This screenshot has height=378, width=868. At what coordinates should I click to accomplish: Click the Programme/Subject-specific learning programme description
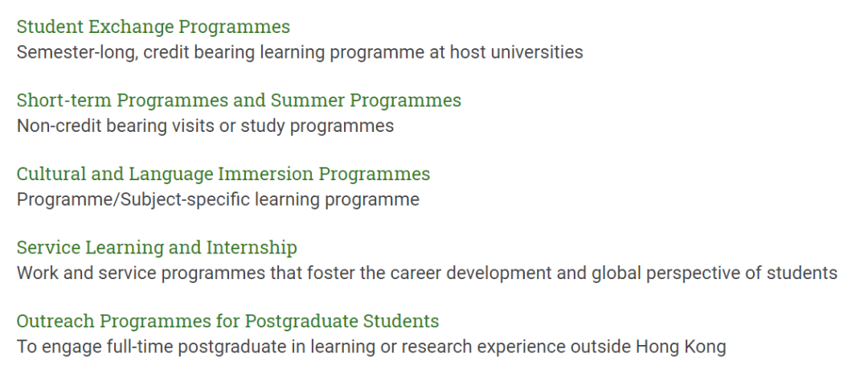pyautogui.click(x=218, y=199)
